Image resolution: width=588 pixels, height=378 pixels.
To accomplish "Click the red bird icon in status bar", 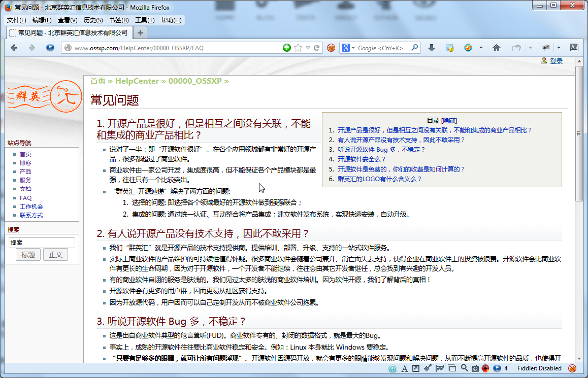I will pyautogui.click(x=485, y=368).
